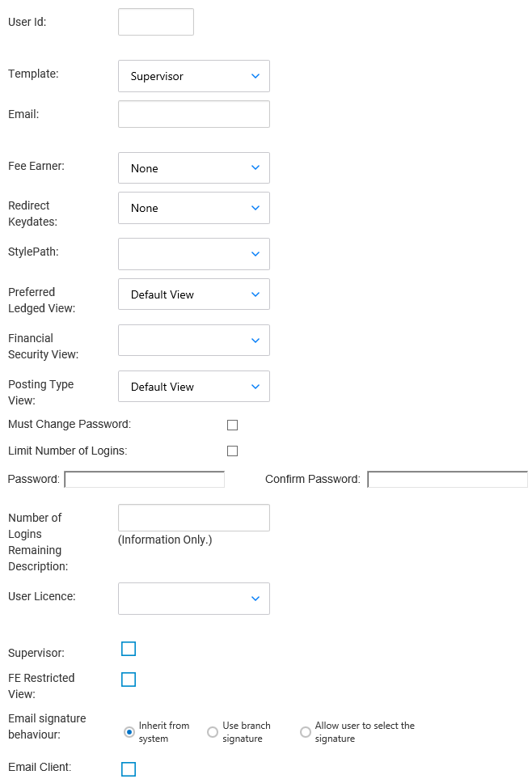Open the Redirect Keydates dropdown
The width and height of the screenshot is (532, 779).
pos(194,208)
